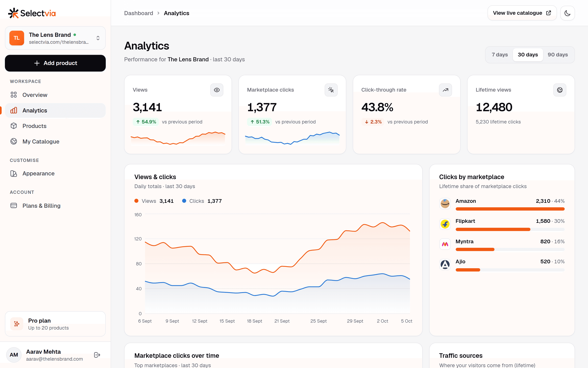The width and height of the screenshot is (588, 368).
Task: Click the 43.8% click-through value
Action: point(377,107)
